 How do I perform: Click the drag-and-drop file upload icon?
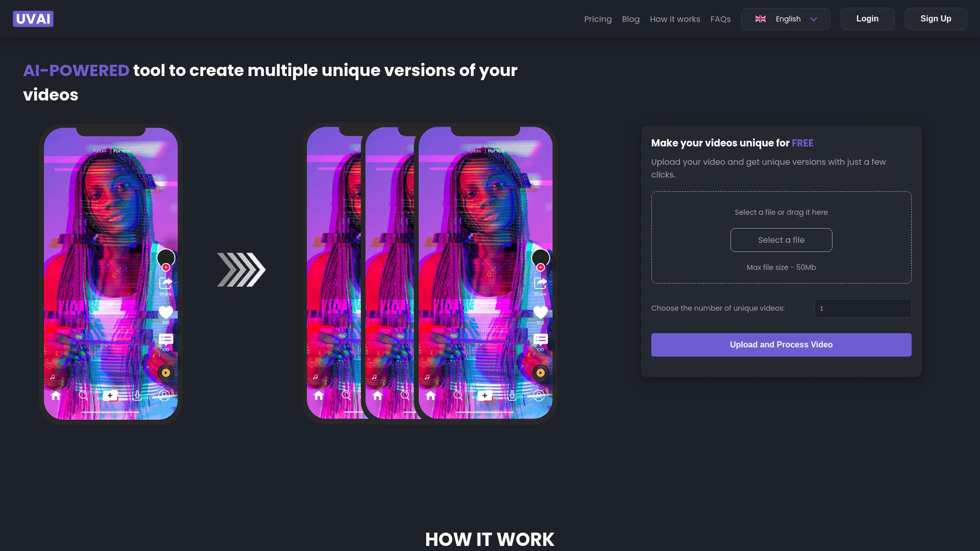coord(781,237)
